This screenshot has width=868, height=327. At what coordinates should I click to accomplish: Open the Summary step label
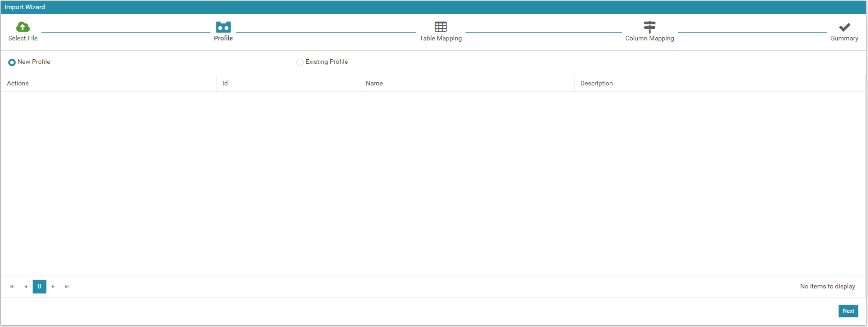(845, 38)
